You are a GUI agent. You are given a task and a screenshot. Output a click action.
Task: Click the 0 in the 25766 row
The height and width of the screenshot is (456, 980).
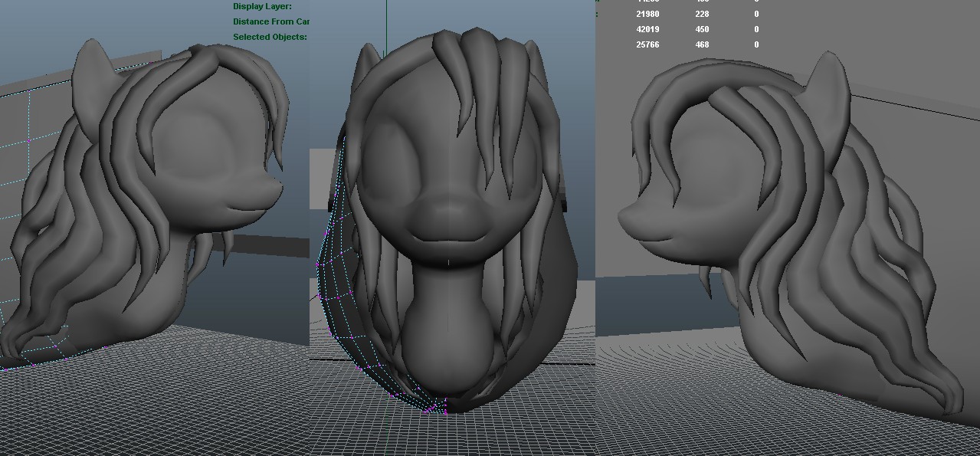(x=756, y=44)
